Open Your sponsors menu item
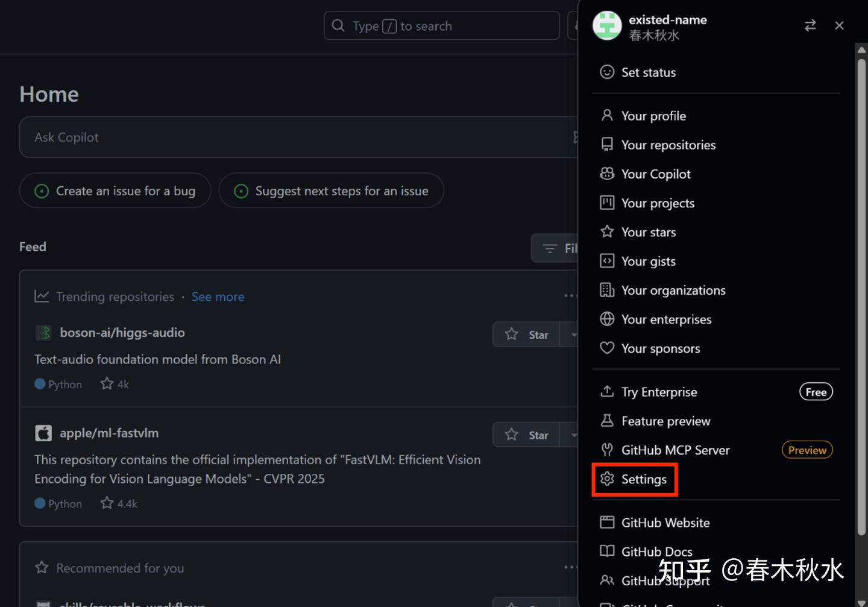 [x=716, y=348]
